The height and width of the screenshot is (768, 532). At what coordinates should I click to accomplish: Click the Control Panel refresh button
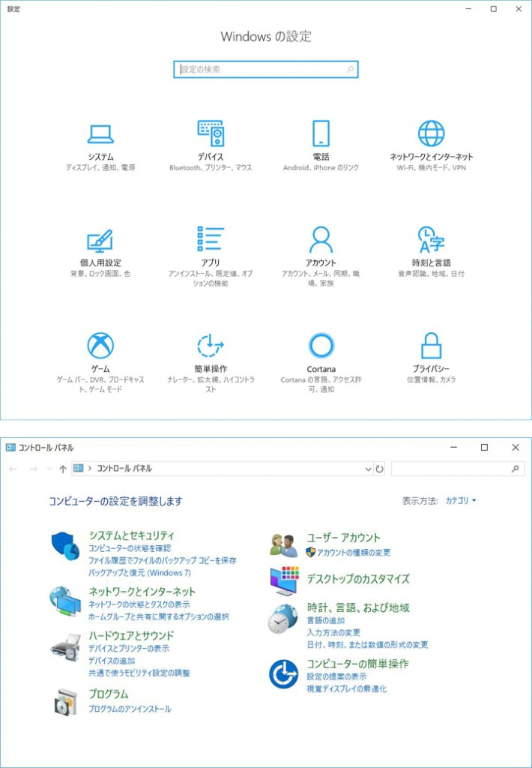[379, 469]
